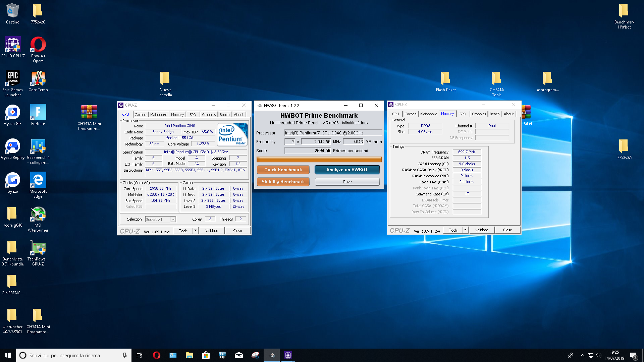Viewport: 644px width, 362px height.
Task: Open the Mail app from the taskbar
Action: (239, 355)
